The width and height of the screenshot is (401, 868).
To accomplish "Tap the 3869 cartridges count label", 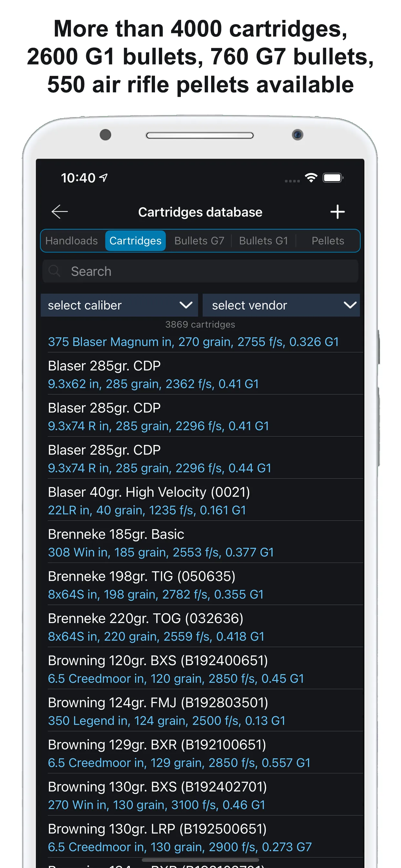I will tap(200, 324).
